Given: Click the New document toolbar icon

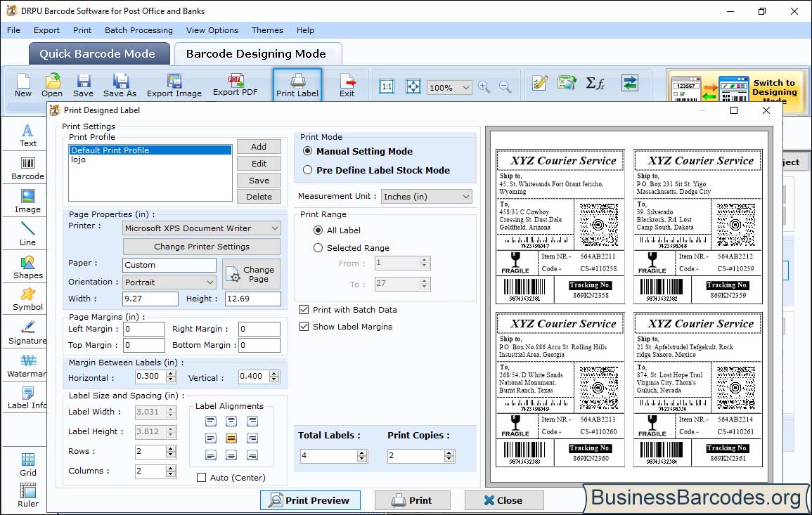Looking at the screenshot, I should tap(22, 86).
